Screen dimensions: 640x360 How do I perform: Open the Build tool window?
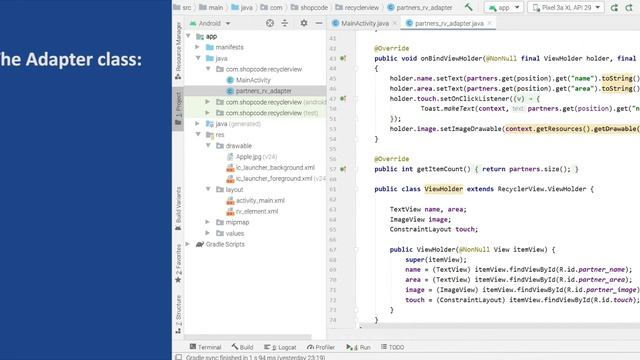pos(242,347)
